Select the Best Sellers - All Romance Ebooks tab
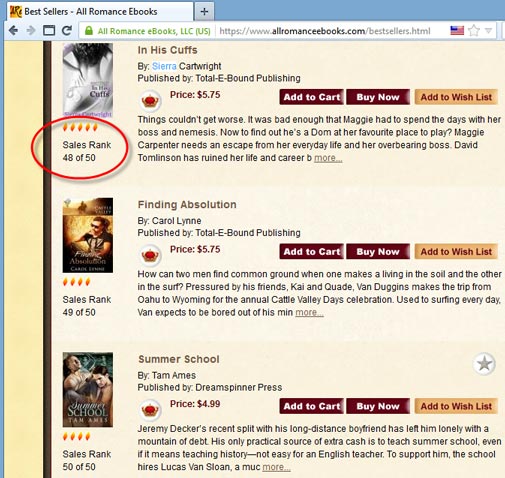The height and width of the screenshot is (478, 505). coord(100,12)
